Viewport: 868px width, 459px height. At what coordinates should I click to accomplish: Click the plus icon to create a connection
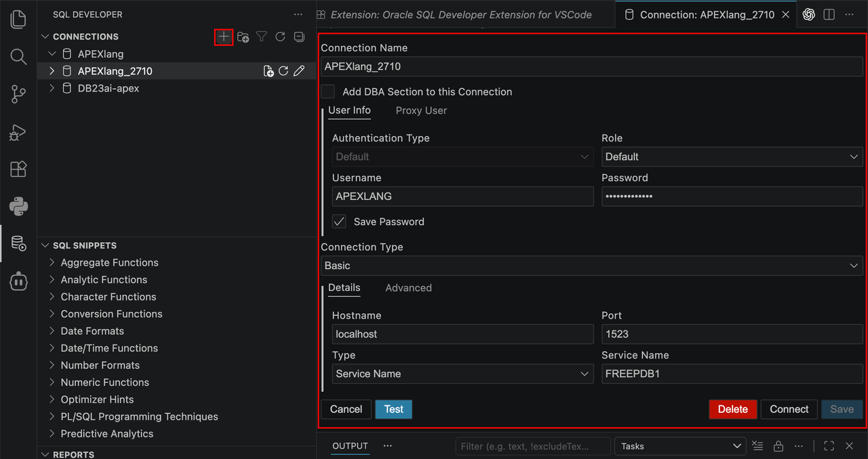pyautogui.click(x=224, y=37)
